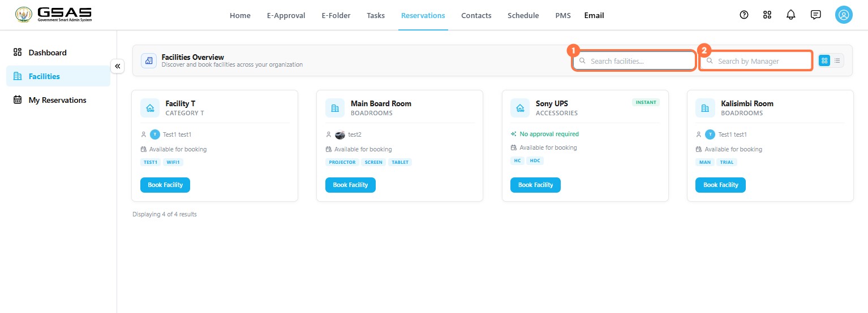Book the Main Board Room facility
This screenshot has width=868, height=313.
point(350,185)
